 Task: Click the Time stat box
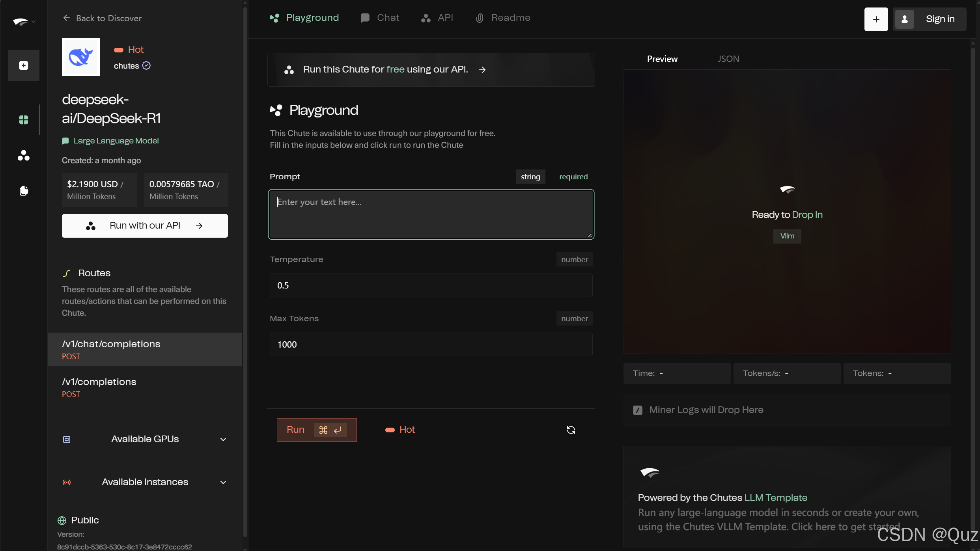click(677, 374)
